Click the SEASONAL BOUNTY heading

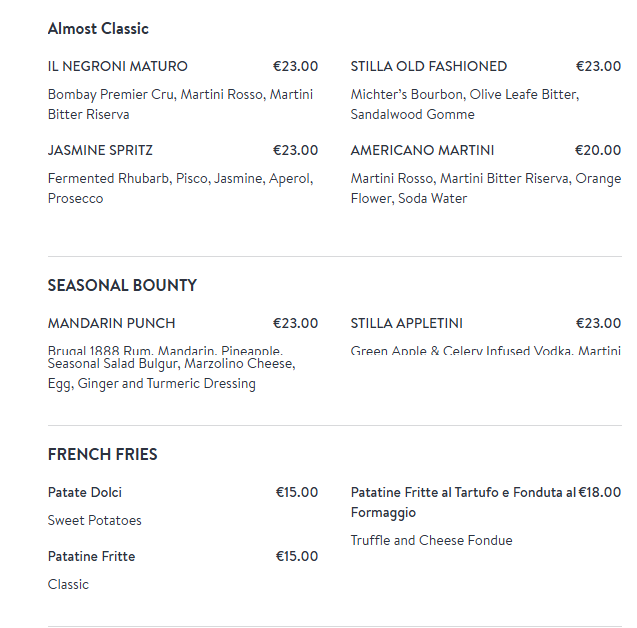coord(122,285)
